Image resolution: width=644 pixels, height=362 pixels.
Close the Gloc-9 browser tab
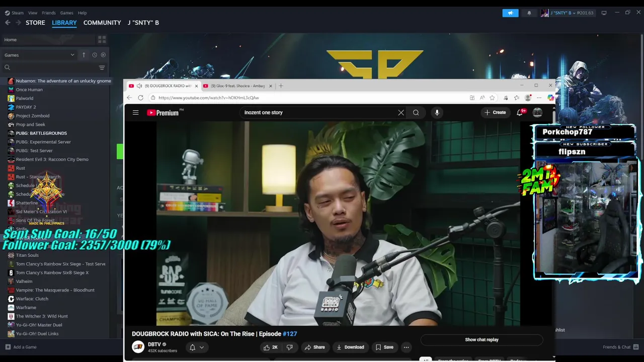point(270,86)
